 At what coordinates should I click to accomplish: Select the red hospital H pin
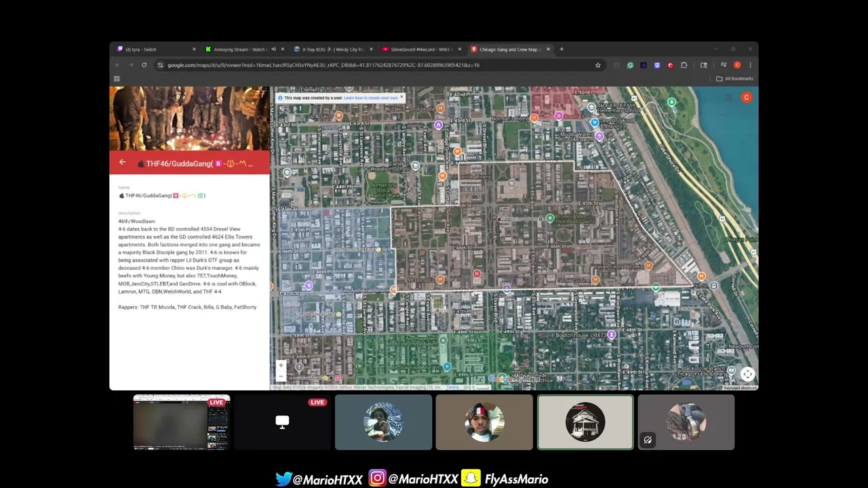pyautogui.click(x=477, y=274)
